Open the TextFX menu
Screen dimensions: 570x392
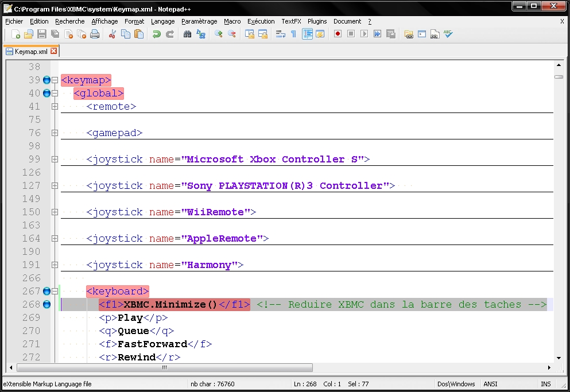[291, 21]
